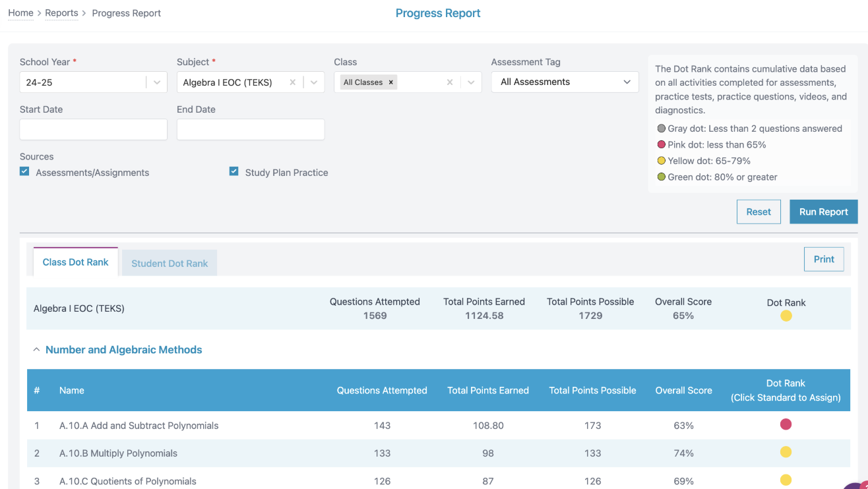
Task: Open the School Year dropdown
Action: tap(157, 82)
